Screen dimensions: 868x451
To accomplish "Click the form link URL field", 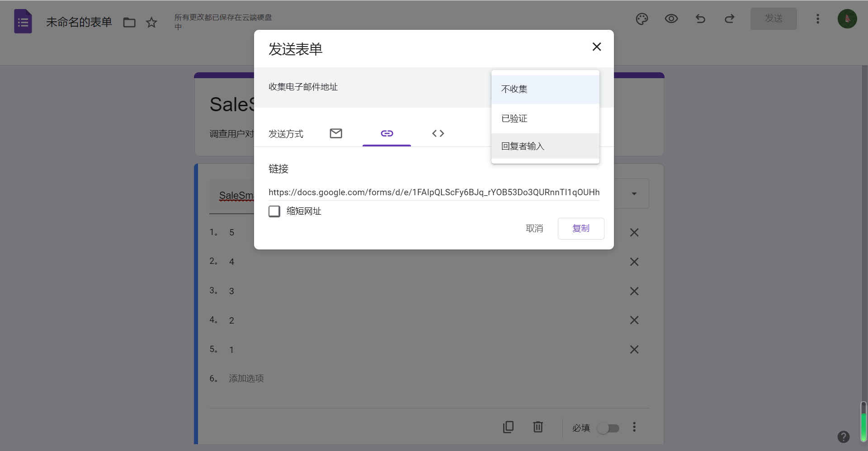I will pos(434,193).
